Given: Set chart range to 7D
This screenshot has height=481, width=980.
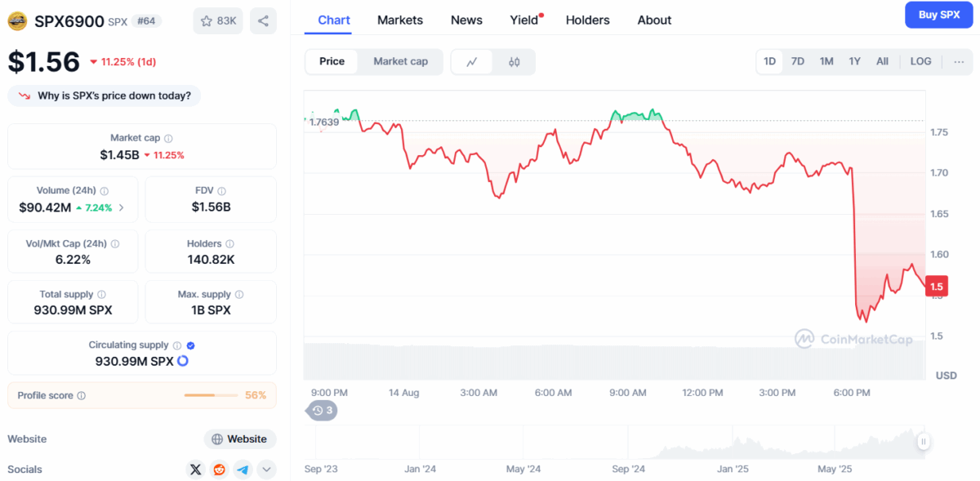Looking at the screenshot, I should point(798,62).
